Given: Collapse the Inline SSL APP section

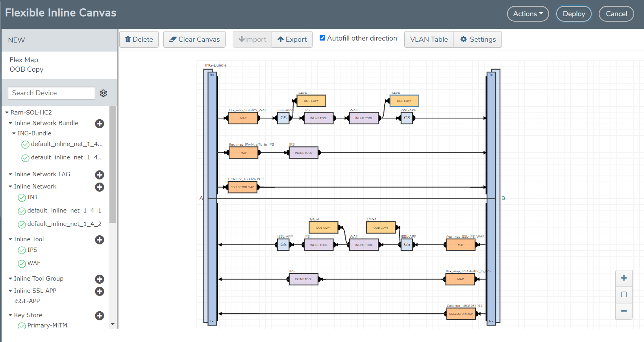Looking at the screenshot, I should pos(10,291).
